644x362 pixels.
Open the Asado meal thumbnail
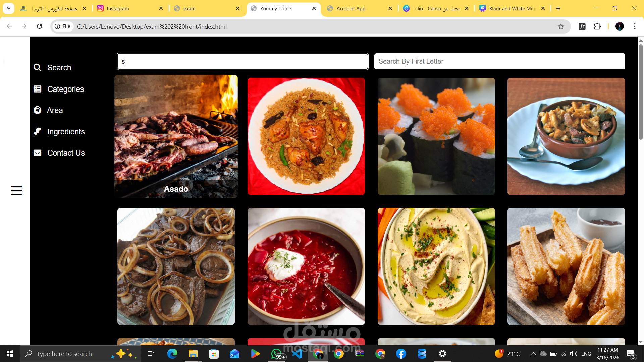click(x=176, y=136)
